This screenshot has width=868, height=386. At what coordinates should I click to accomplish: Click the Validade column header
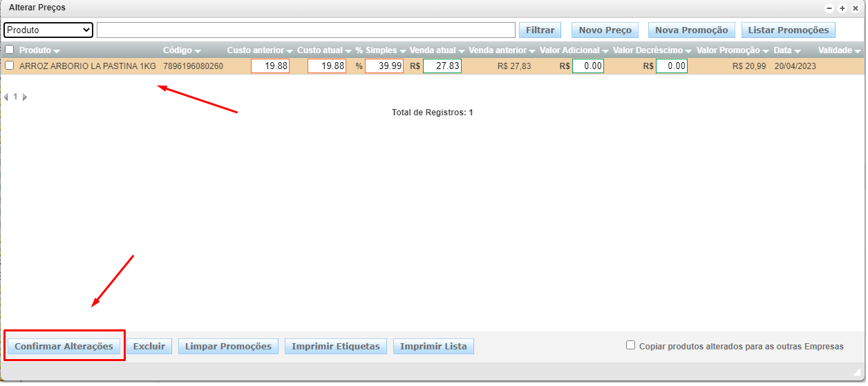[835, 50]
